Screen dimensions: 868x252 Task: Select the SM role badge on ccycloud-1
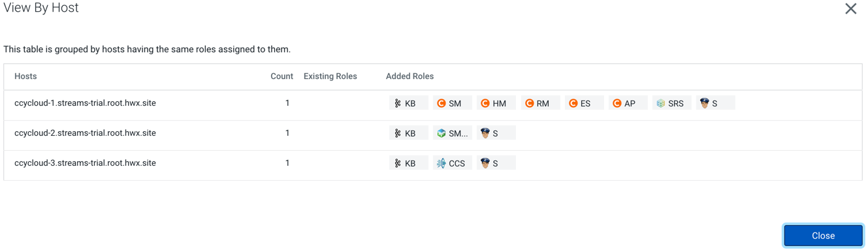(453, 103)
